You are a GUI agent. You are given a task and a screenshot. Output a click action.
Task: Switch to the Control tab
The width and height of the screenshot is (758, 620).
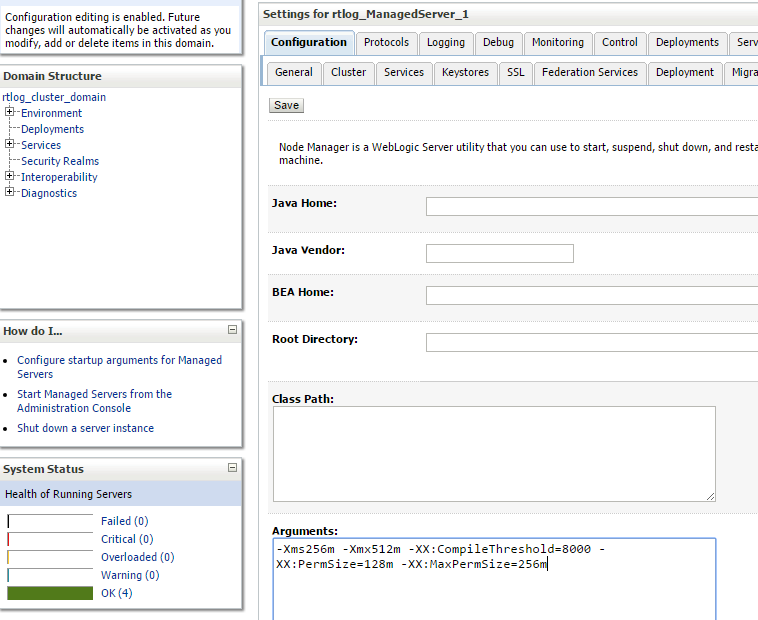[x=620, y=43]
